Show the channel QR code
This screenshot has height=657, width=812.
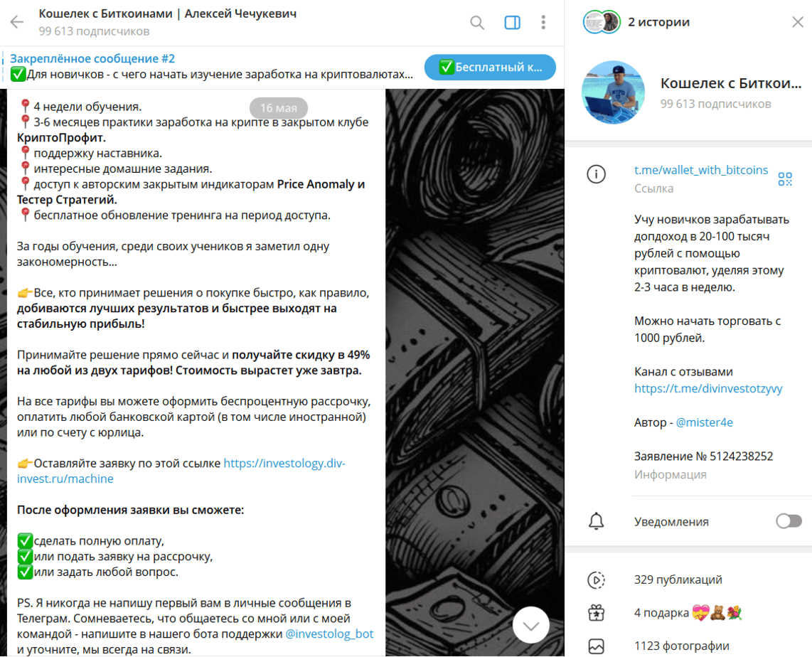[785, 179]
